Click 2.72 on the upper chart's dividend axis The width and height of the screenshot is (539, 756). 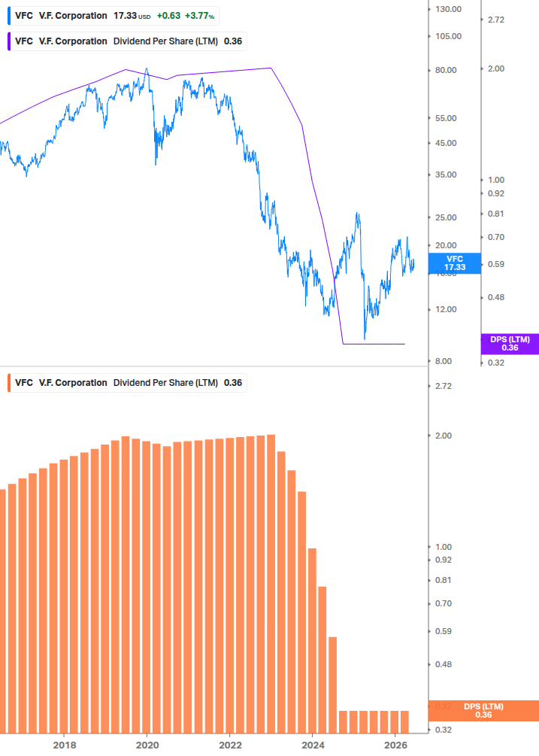496,20
